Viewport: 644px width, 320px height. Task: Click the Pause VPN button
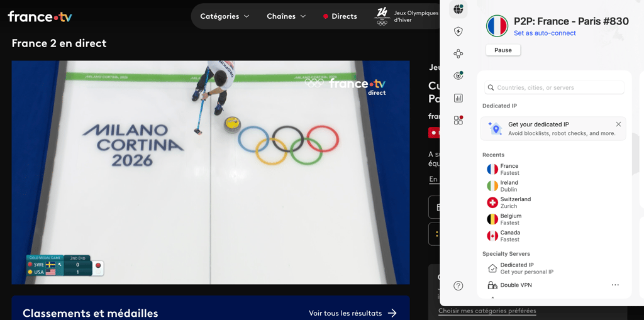(503, 50)
